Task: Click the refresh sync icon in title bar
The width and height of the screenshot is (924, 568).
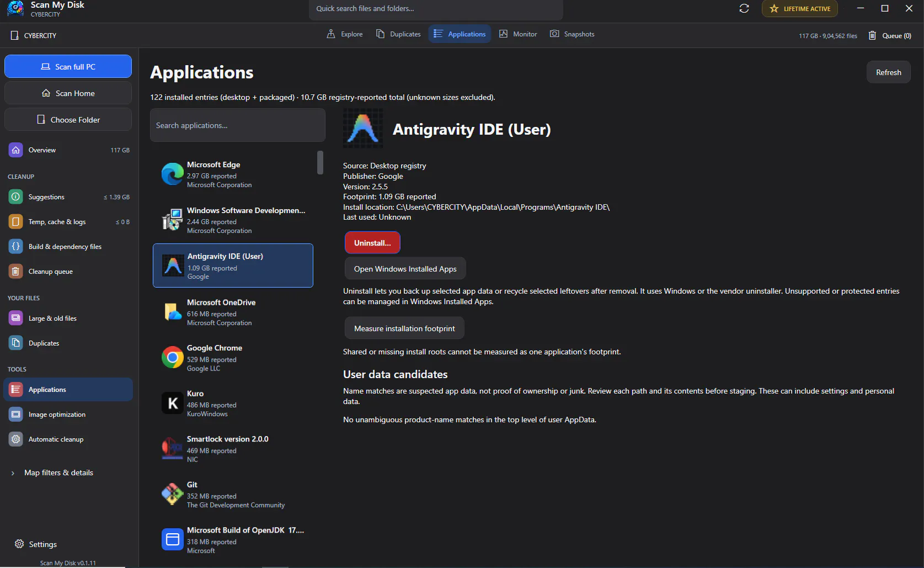Action: 744,8
